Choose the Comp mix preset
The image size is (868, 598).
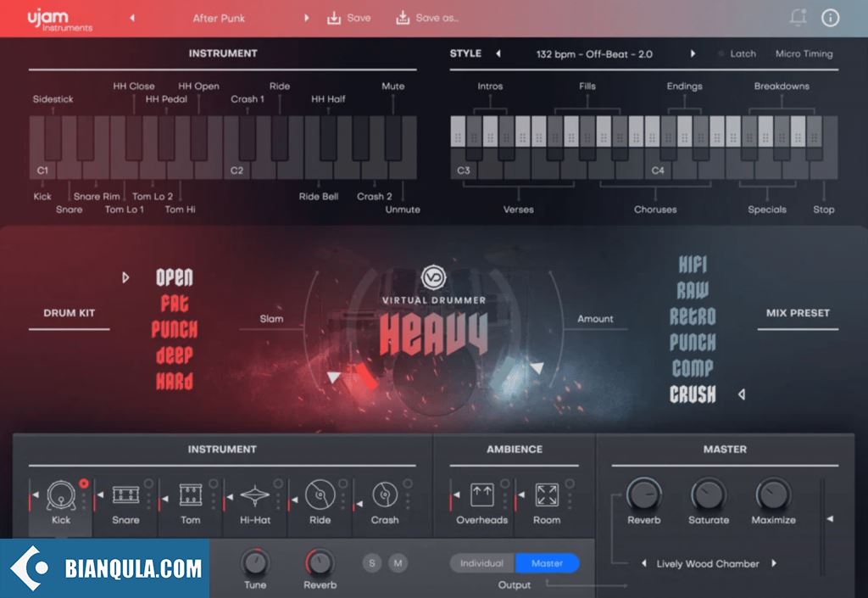coord(693,367)
